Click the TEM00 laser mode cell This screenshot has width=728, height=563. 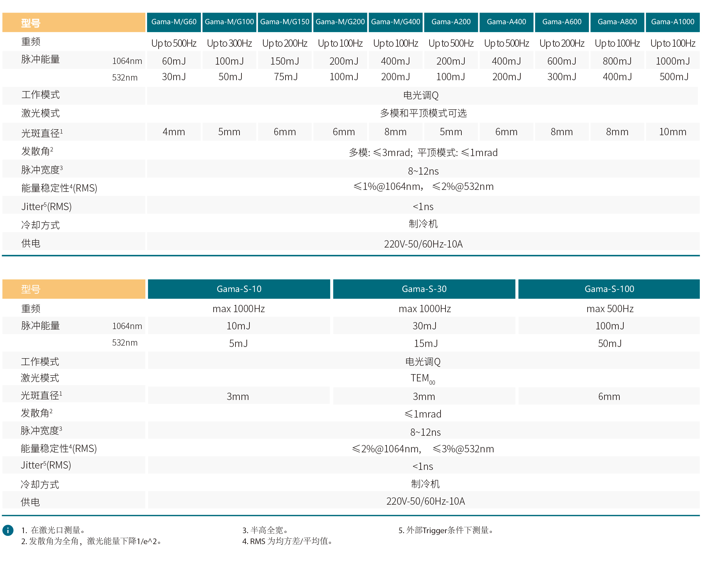coord(422,378)
